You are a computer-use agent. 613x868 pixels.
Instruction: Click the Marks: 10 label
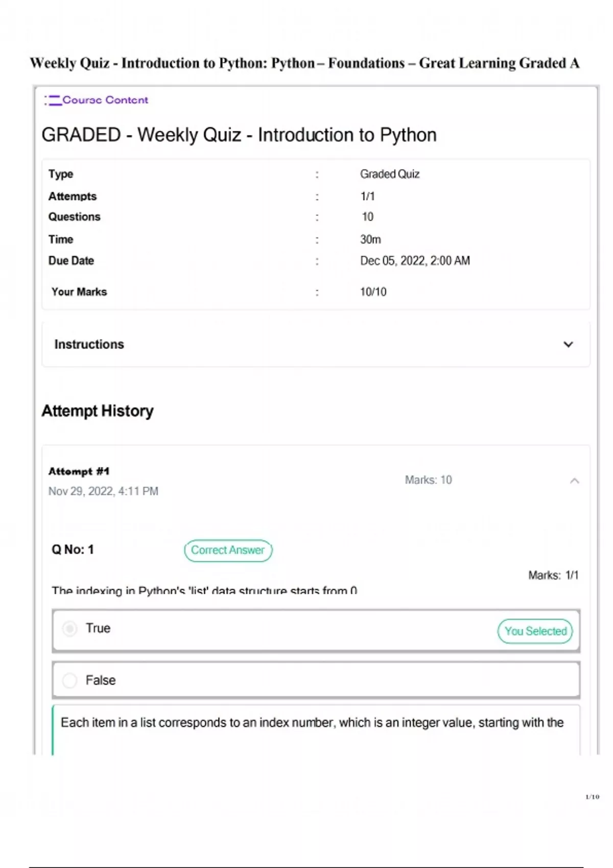click(x=429, y=480)
